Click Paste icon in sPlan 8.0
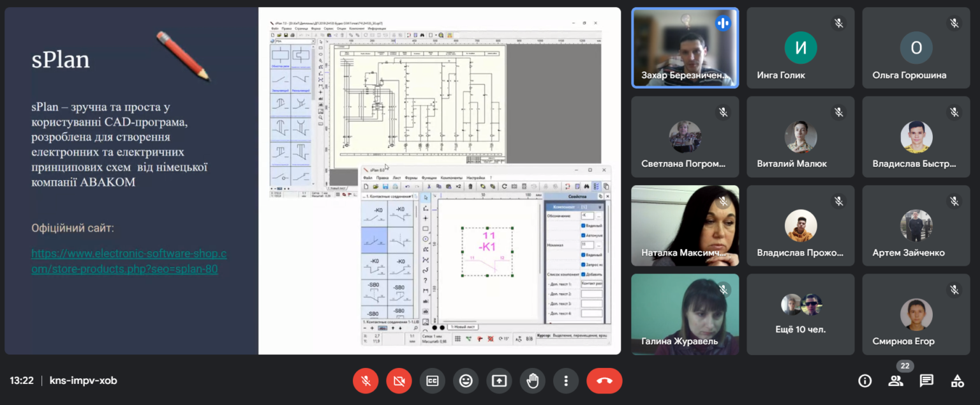 [x=449, y=187]
